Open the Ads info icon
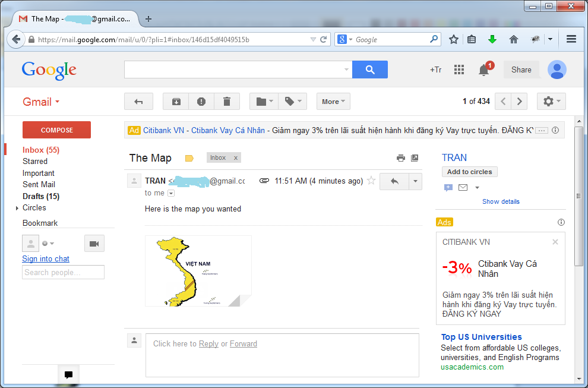The height and width of the screenshot is (388, 588). click(561, 222)
